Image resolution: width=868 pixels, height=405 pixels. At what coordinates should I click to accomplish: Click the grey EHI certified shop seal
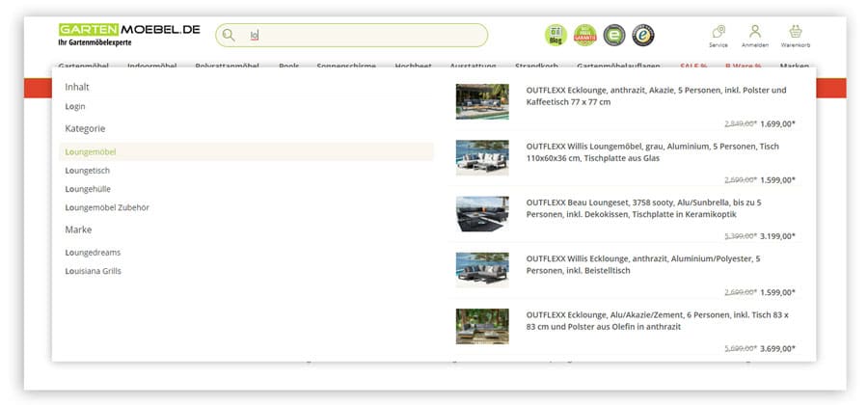614,35
